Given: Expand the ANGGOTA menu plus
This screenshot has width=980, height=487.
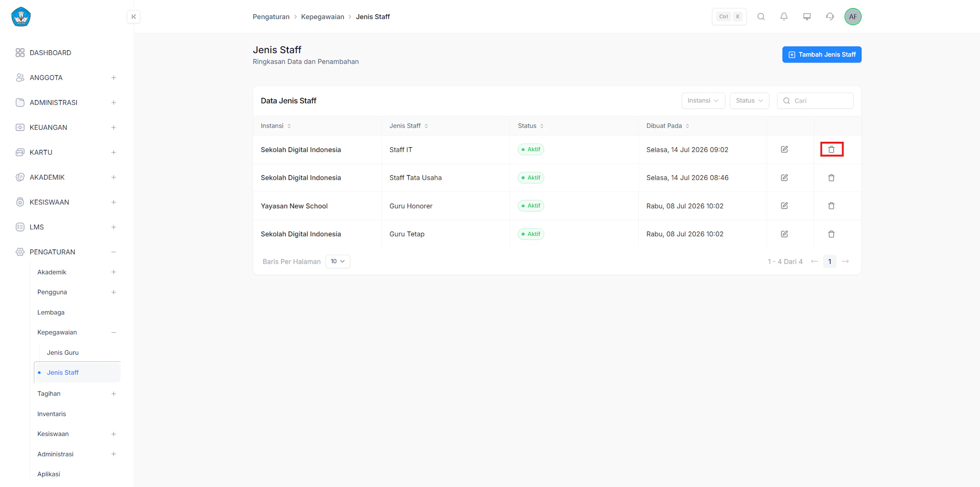Looking at the screenshot, I should click(113, 77).
